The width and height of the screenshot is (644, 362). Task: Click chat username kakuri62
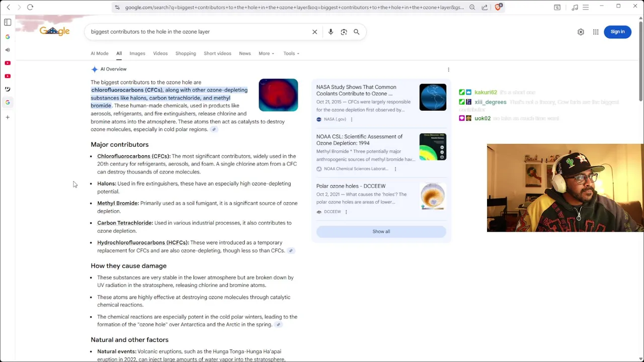486,93
